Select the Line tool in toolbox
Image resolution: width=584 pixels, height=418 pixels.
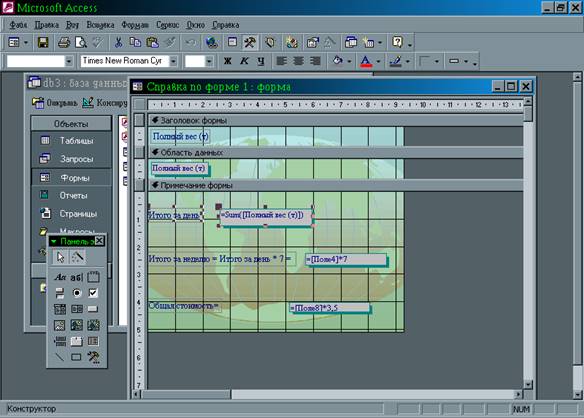tap(60, 357)
